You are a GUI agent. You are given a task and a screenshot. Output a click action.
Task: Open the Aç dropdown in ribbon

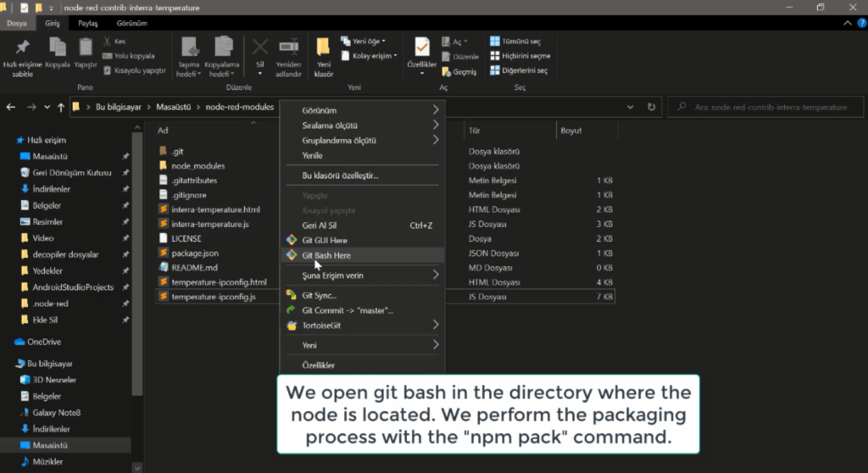tap(454, 42)
